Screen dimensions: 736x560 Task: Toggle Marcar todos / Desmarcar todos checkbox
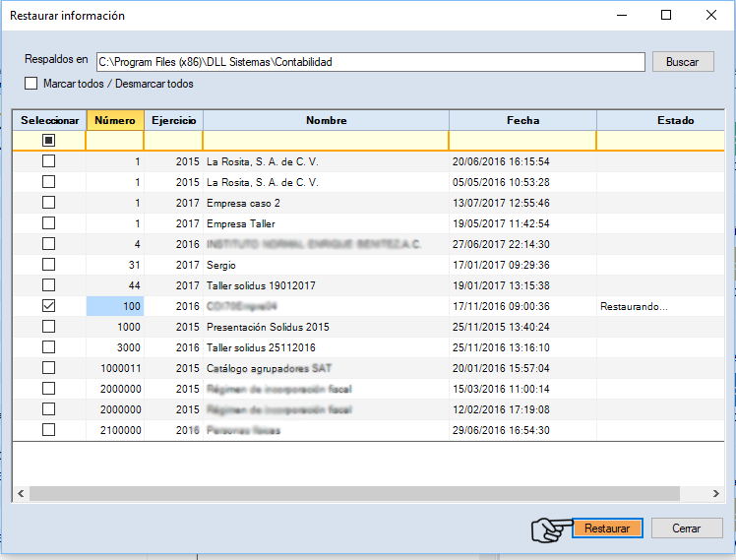31,84
